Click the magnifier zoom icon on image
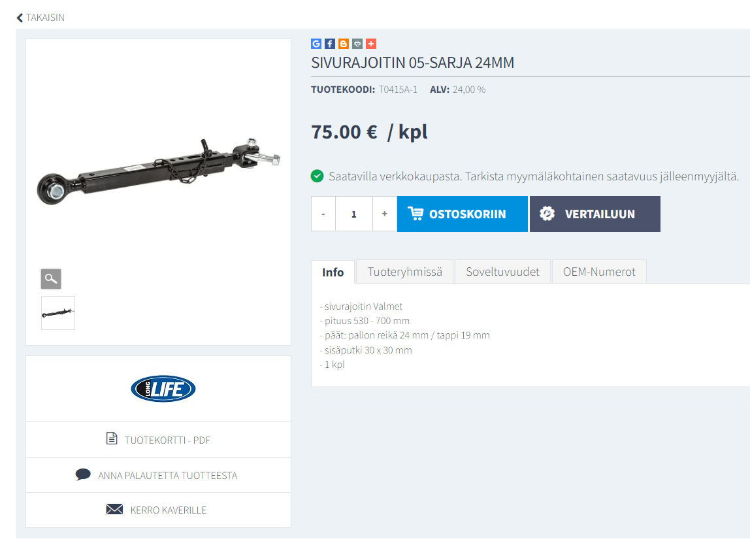 pyautogui.click(x=51, y=279)
